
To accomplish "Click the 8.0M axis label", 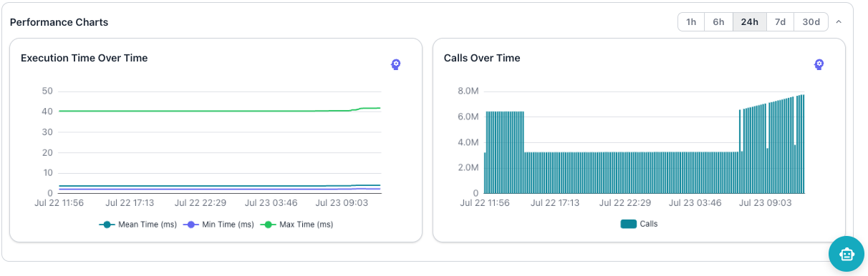I will [x=468, y=91].
